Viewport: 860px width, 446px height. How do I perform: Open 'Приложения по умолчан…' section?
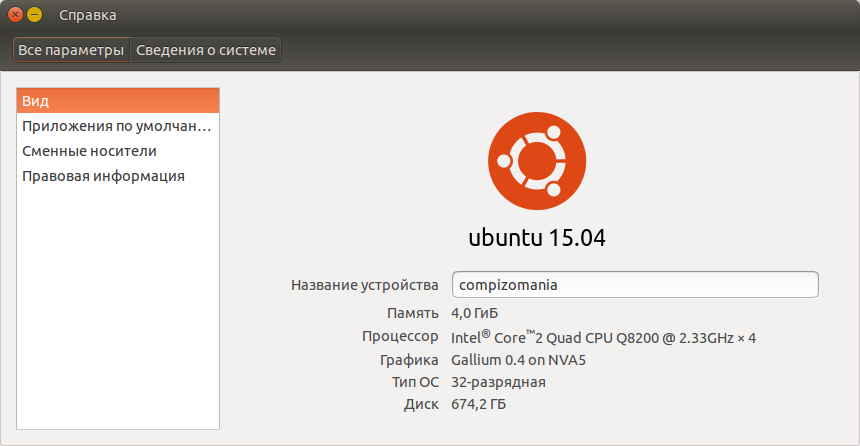coord(118,126)
